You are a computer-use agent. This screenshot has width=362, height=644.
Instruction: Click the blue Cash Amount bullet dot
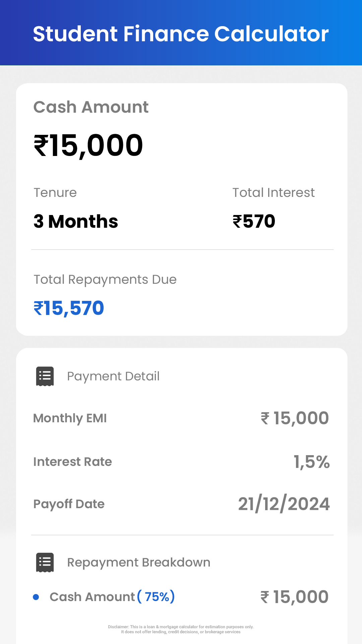(x=36, y=597)
